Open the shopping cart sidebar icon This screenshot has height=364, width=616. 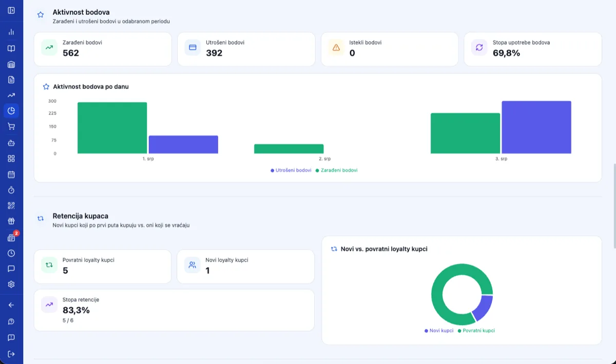tap(11, 126)
